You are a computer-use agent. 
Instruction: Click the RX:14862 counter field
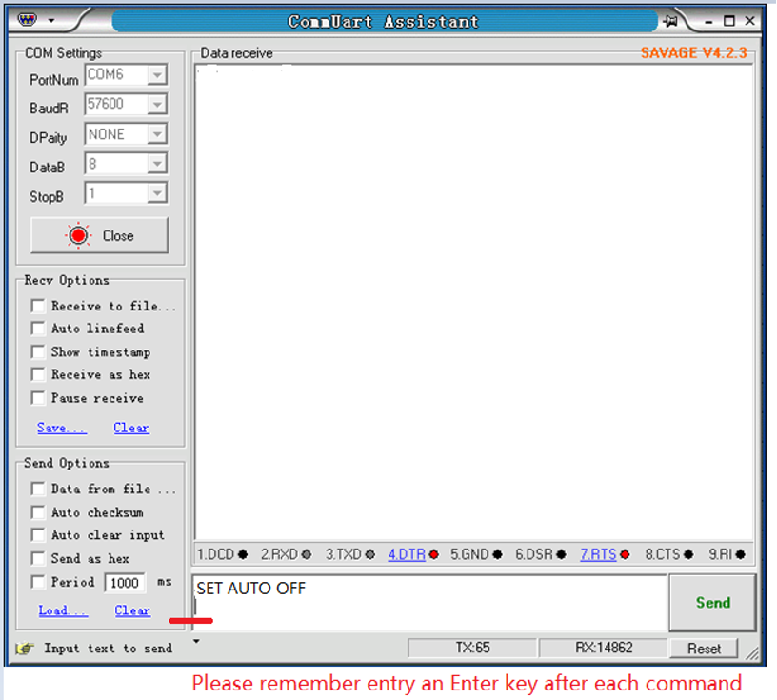[x=603, y=648]
